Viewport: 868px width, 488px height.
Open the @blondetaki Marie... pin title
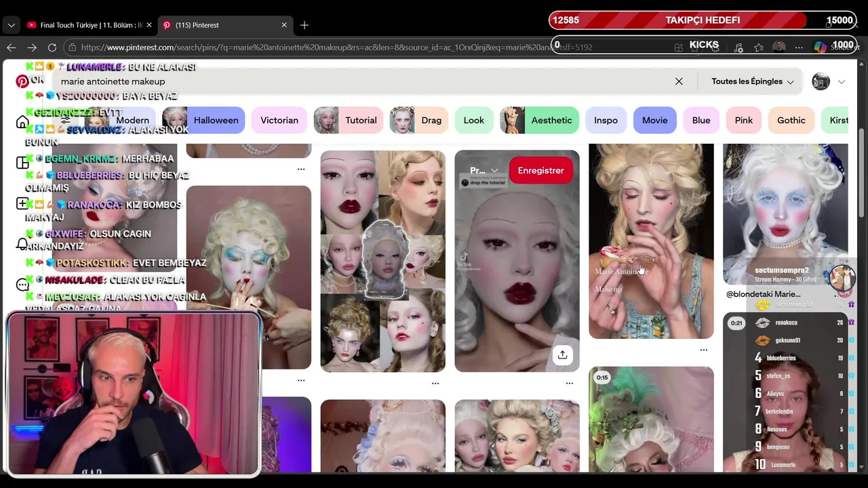pos(764,294)
